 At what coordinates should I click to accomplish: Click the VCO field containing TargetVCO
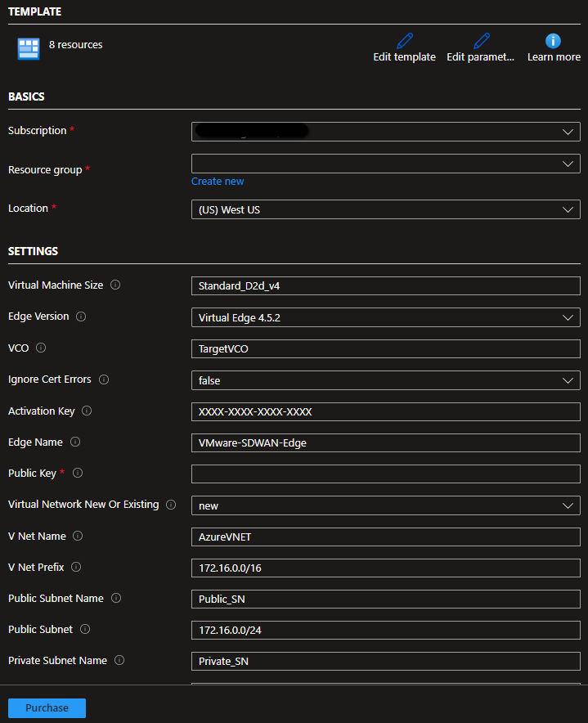pyautogui.click(x=385, y=348)
